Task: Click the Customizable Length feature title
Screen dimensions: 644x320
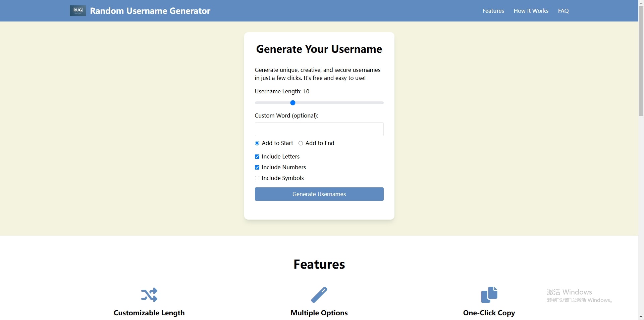Action: point(149,313)
